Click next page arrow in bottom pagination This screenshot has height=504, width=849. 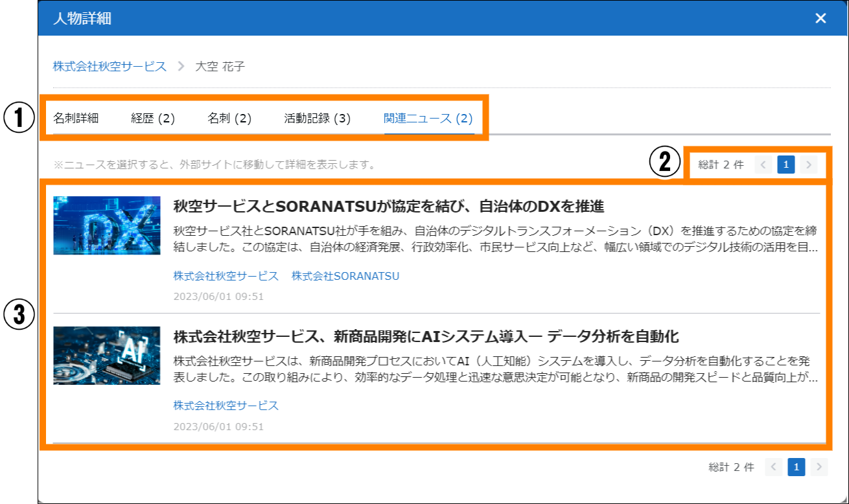(x=819, y=466)
